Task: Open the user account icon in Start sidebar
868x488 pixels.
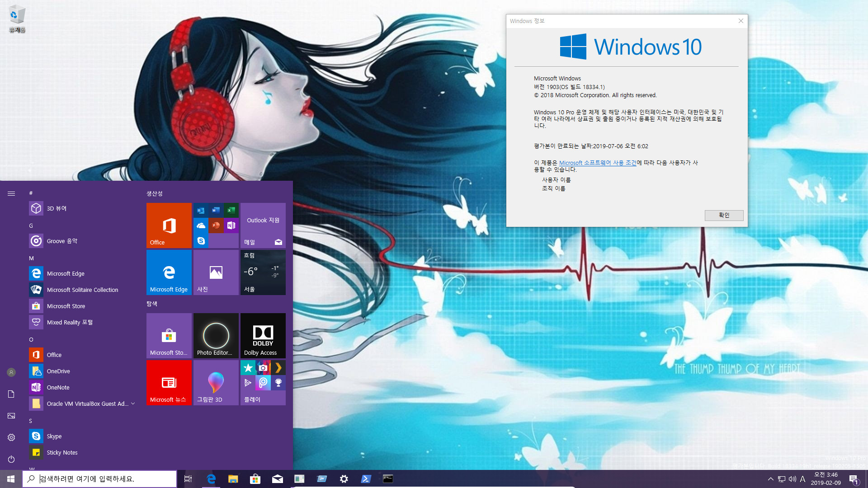Action: (11, 372)
